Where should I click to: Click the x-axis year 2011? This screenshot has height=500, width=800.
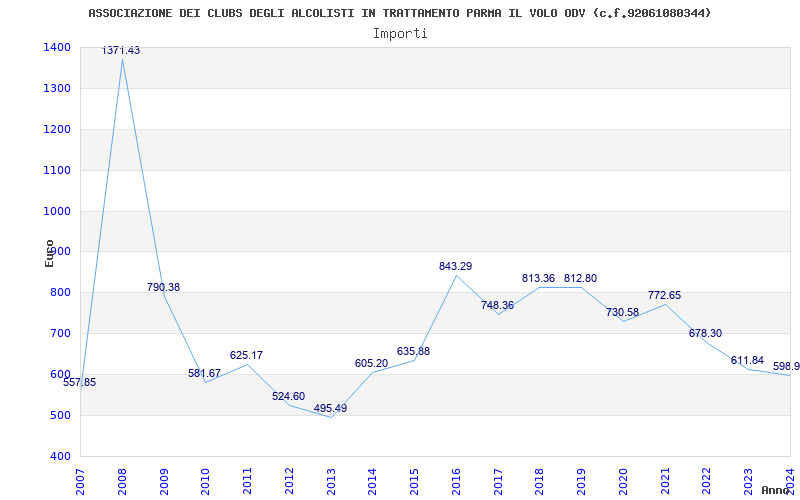247,482
